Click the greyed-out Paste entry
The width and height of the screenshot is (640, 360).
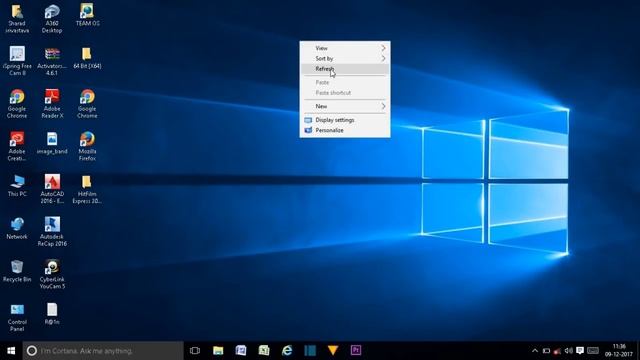(x=345, y=82)
